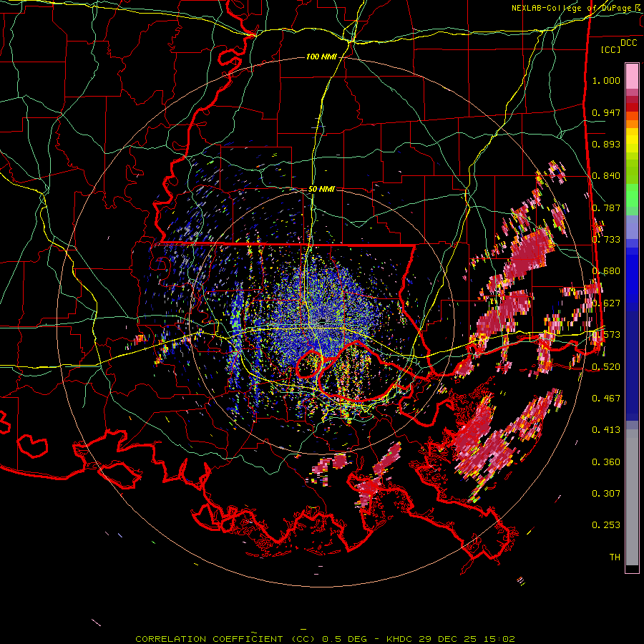Viewport: 644px width, 644px height.
Task: Click the 0.947 scale value
Action: (606, 112)
